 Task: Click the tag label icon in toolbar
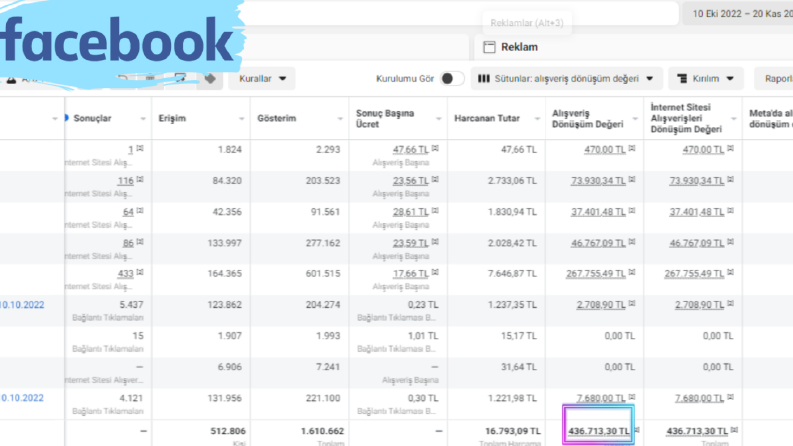pos(210,79)
